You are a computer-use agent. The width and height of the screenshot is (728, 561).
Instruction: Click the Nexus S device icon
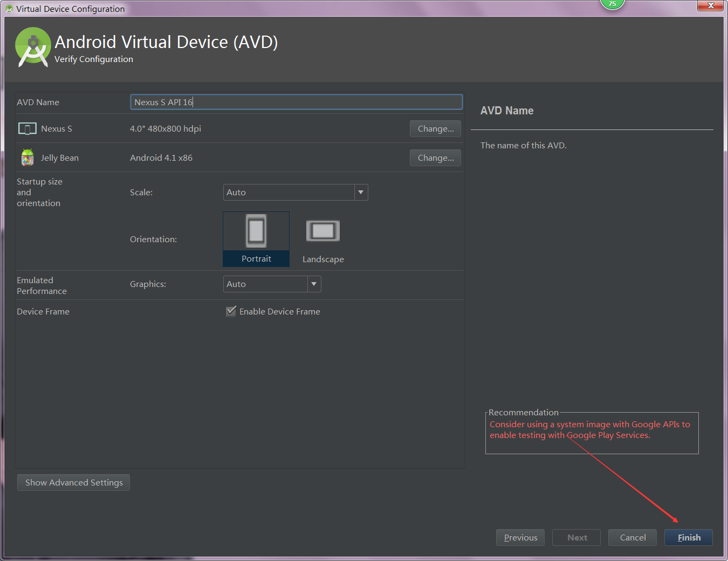[28, 128]
